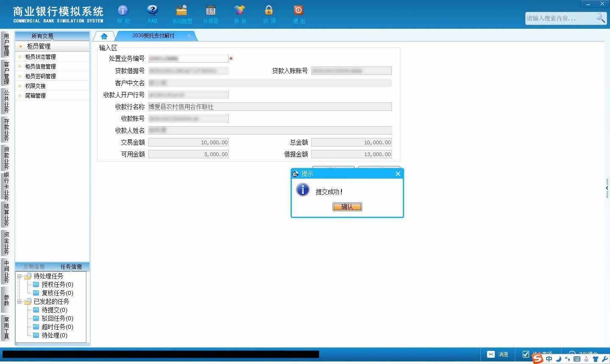Click the 提示 dialog title icon
This screenshot has height=364, width=610.
[296, 174]
